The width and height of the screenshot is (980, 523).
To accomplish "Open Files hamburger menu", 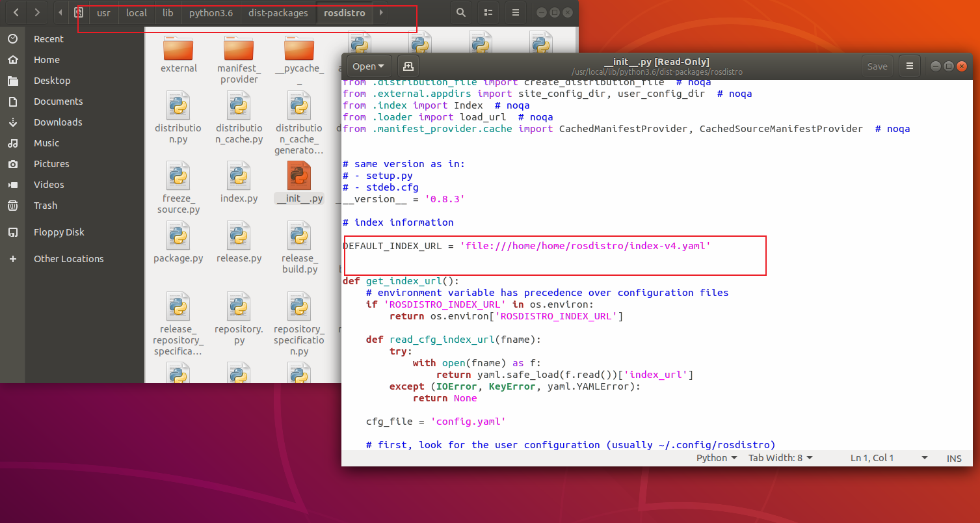I will [516, 12].
